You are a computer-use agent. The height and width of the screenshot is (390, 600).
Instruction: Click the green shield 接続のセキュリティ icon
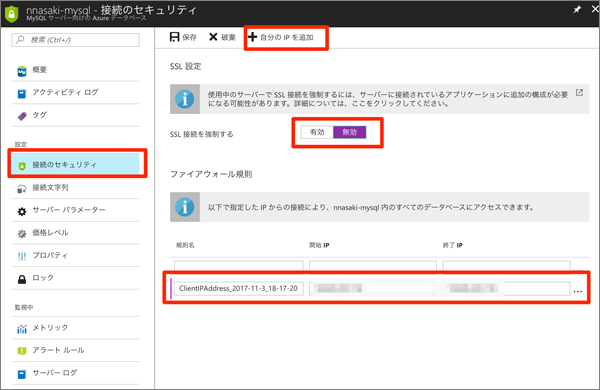22,166
